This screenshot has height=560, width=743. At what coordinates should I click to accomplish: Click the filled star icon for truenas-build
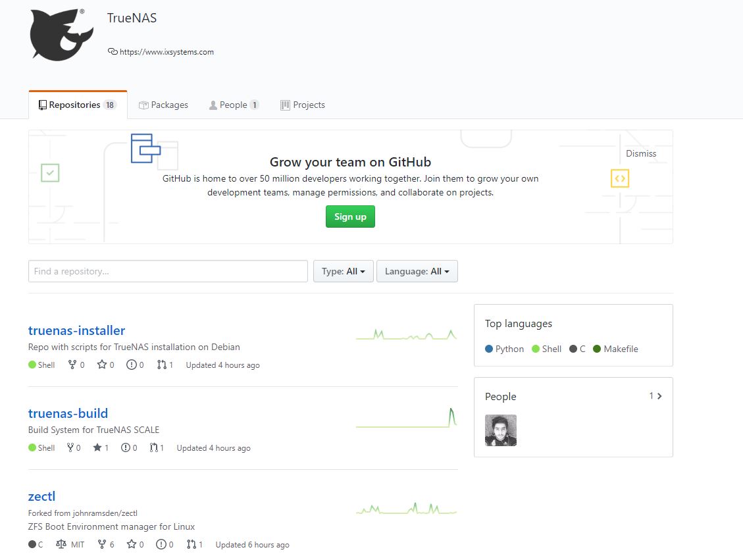tap(97, 447)
